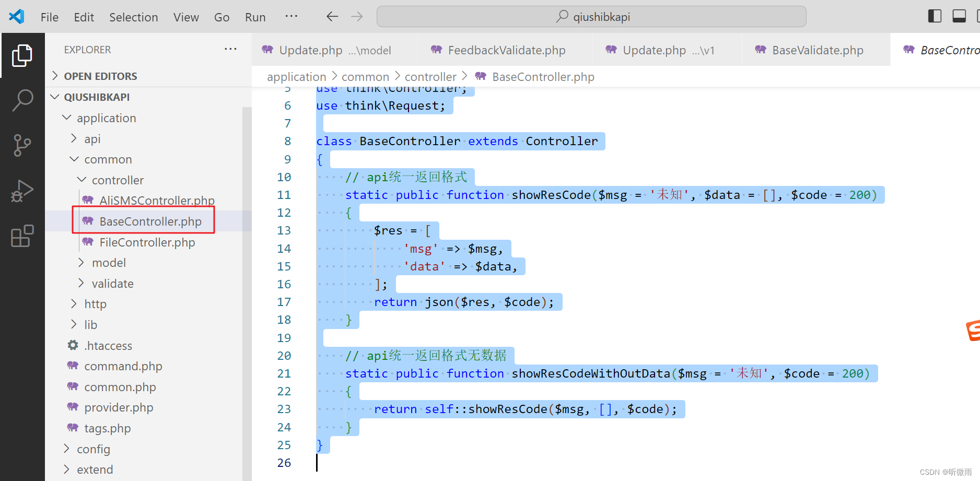Click controller in the breadcrumb
Screen dimensions: 980x481
point(430,77)
